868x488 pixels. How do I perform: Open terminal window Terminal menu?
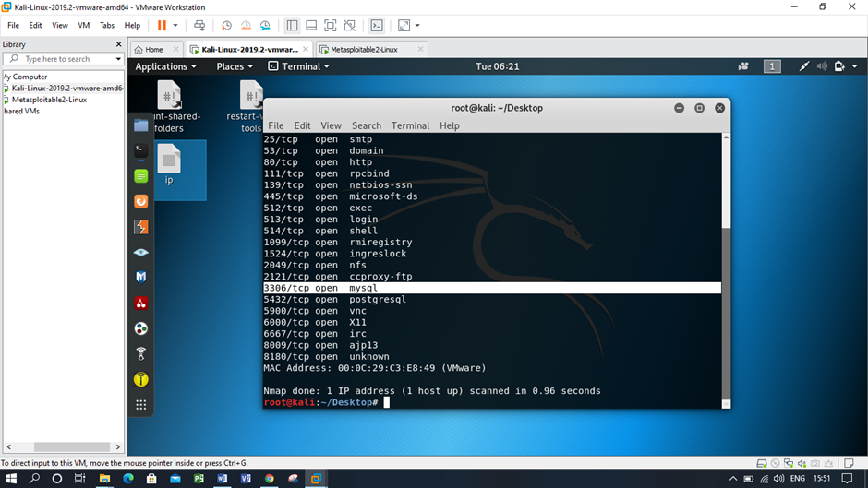pyautogui.click(x=410, y=125)
